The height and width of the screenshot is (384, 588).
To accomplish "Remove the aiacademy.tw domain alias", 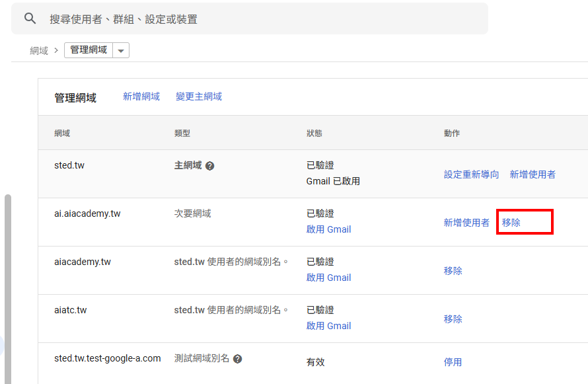I will 453,271.
